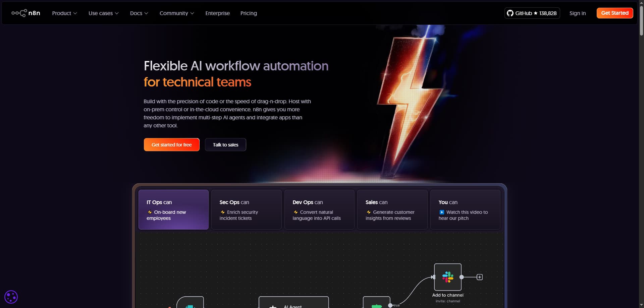
Task: Select the Dev Ops can tab
Action: [x=319, y=209]
